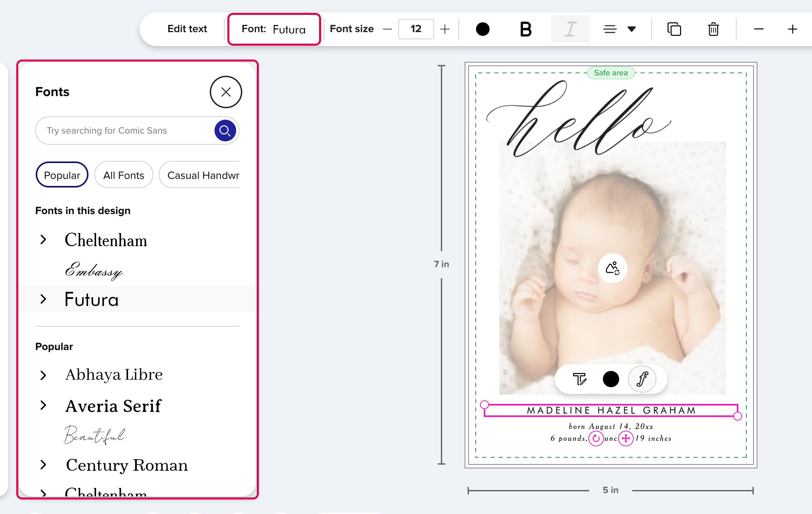This screenshot has height=514, width=812.
Task: Choose the Embassy script font
Action: [94, 270]
